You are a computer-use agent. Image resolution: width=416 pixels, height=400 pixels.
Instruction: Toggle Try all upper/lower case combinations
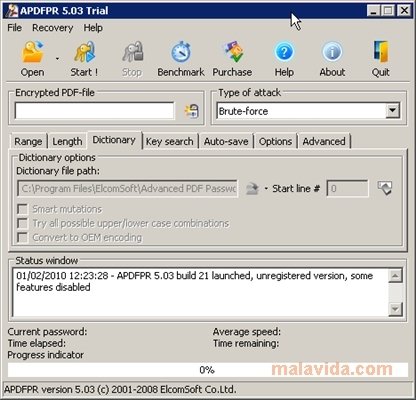pyautogui.click(x=22, y=223)
